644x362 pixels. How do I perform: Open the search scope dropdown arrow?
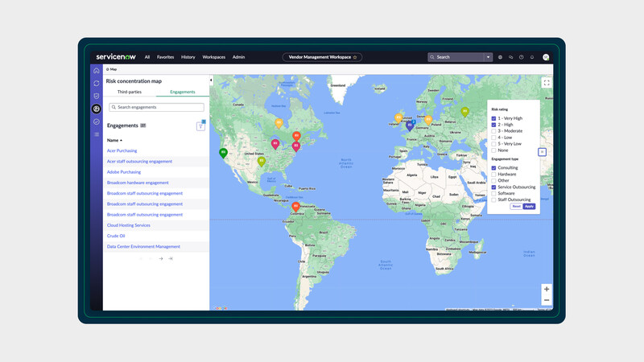488,57
